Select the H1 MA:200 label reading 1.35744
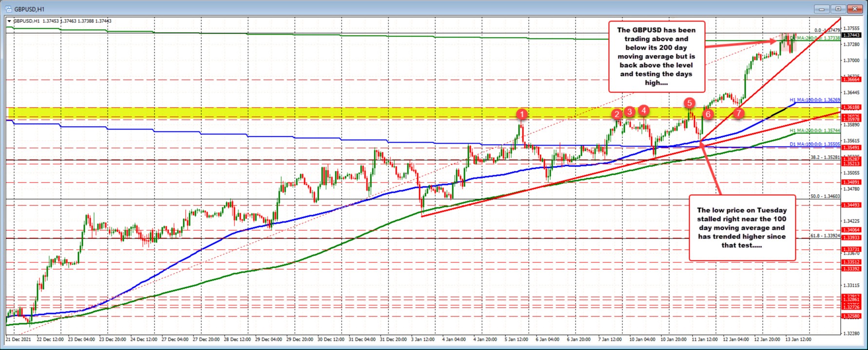The height and width of the screenshot is (350, 868). (815, 130)
